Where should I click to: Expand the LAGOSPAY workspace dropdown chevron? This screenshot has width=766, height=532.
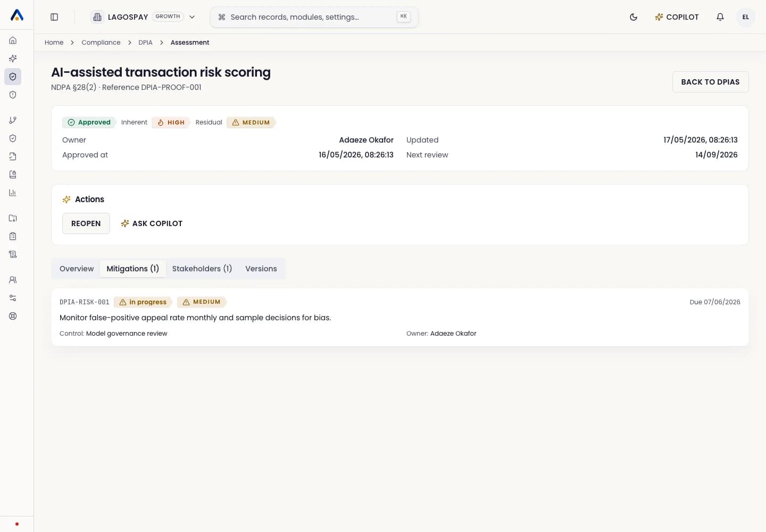point(192,17)
